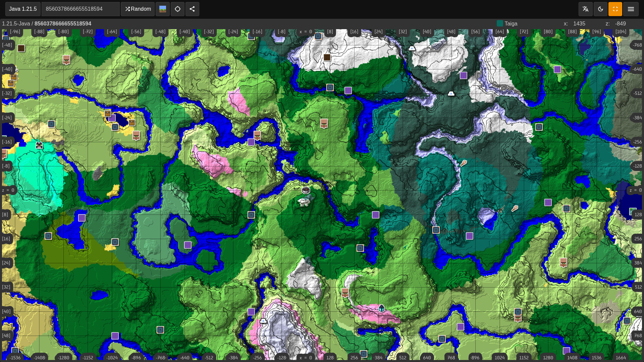Select the ruined portal next to the northern river trial chamber
Image resolution: width=644 pixels, height=362 pixels.
coord(348,90)
